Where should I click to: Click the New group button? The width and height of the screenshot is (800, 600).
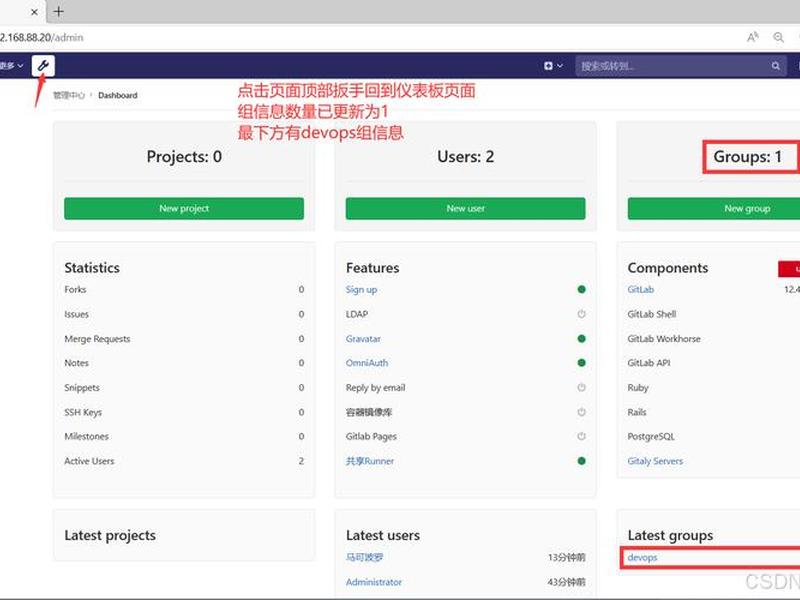coord(714,208)
